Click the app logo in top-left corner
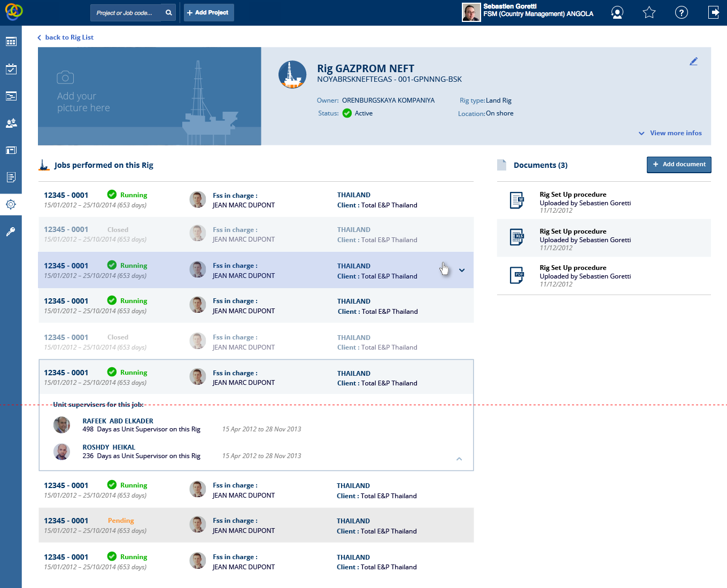Image resolution: width=727 pixels, height=588 pixels. (x=13, y=12)
